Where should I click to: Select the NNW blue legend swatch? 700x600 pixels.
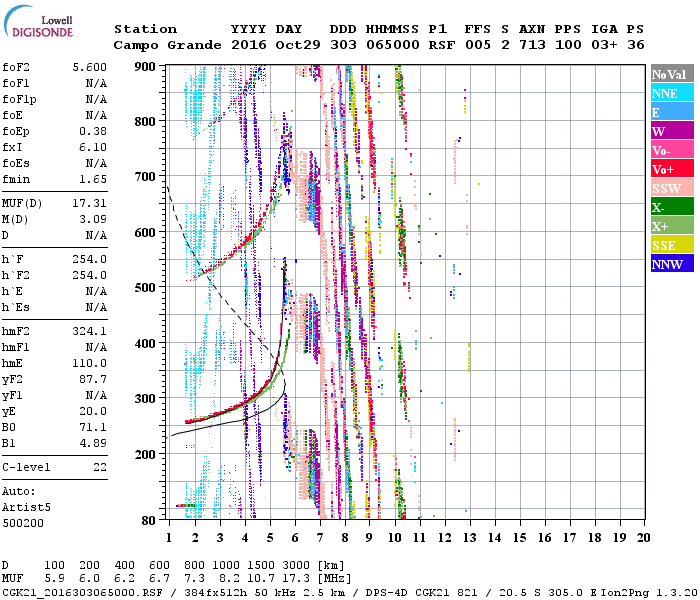[672, 263]
